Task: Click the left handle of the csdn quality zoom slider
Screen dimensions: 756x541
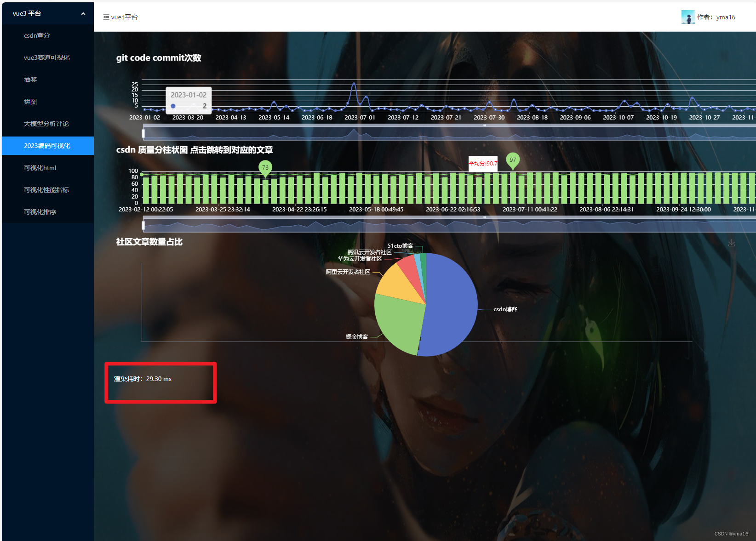Action: [x=143, y=225]
